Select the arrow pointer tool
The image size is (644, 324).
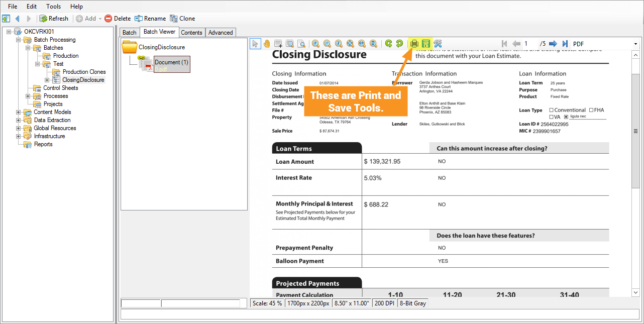(255, 44)
